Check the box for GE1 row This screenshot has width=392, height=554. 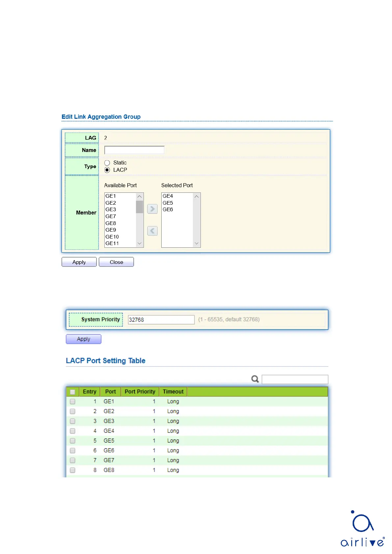(x=73, y=401)
